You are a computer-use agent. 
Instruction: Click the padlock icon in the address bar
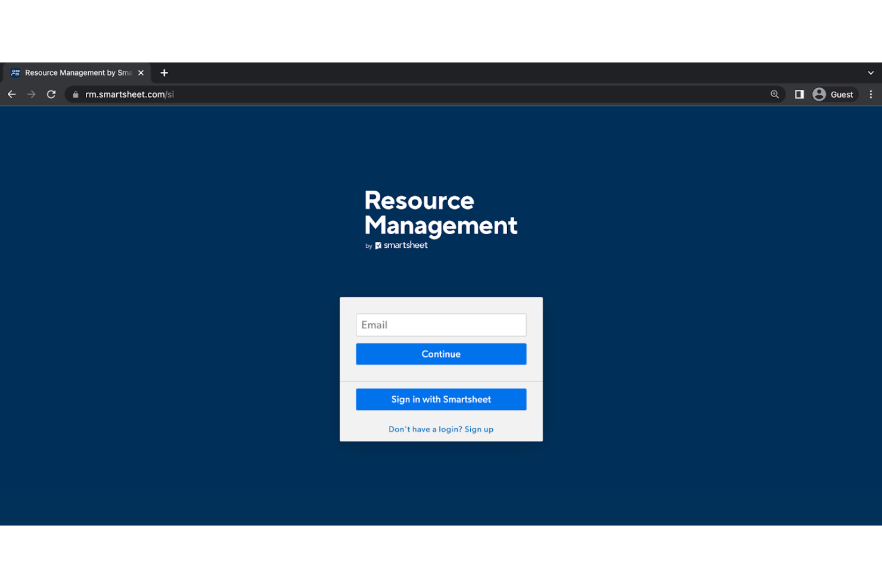pos(74,94)
